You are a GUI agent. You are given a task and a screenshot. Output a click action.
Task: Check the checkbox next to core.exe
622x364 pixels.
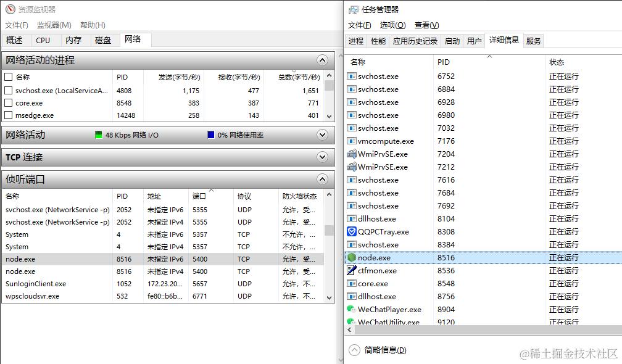click(7, 103)
